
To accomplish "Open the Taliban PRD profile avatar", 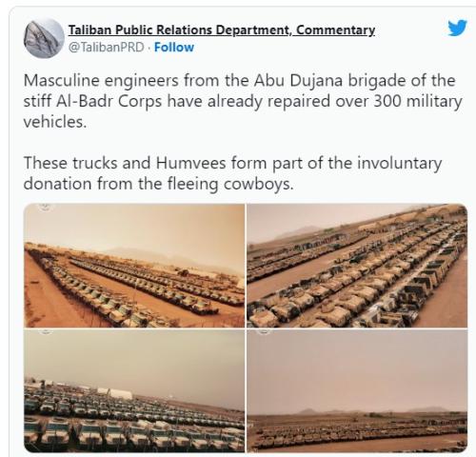I will pyautogui.click(x=44, y=38).
